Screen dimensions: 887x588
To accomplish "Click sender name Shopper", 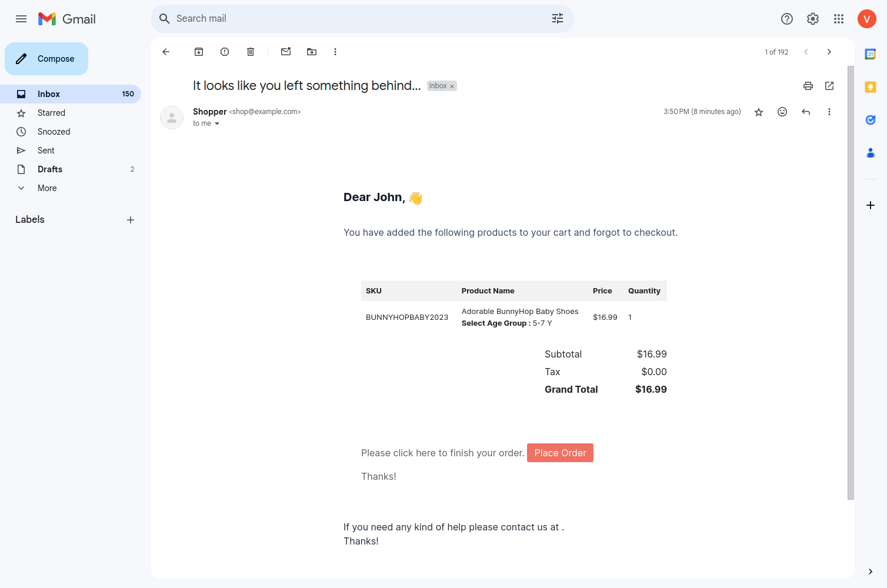I will pyautogui.click(x=209, y=112).
